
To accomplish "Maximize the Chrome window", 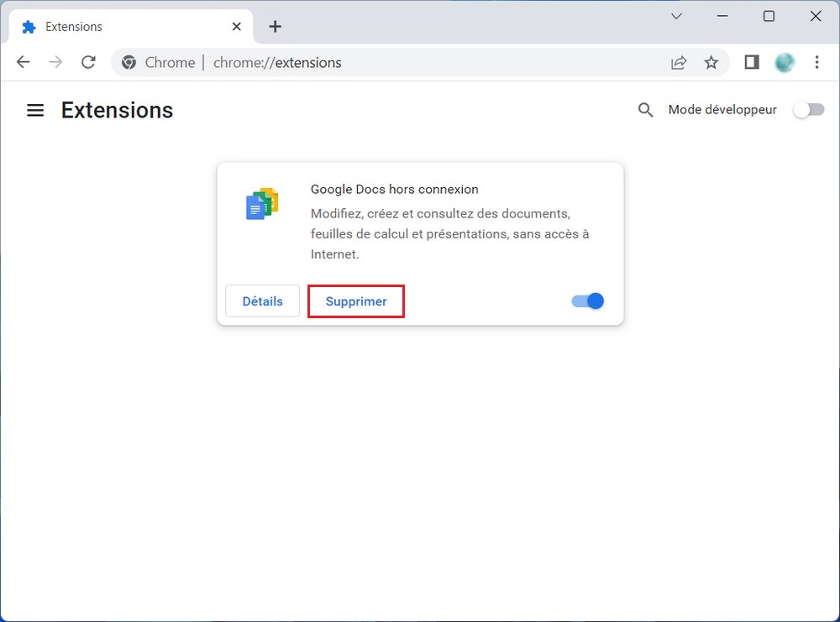I will click(769, 16).
